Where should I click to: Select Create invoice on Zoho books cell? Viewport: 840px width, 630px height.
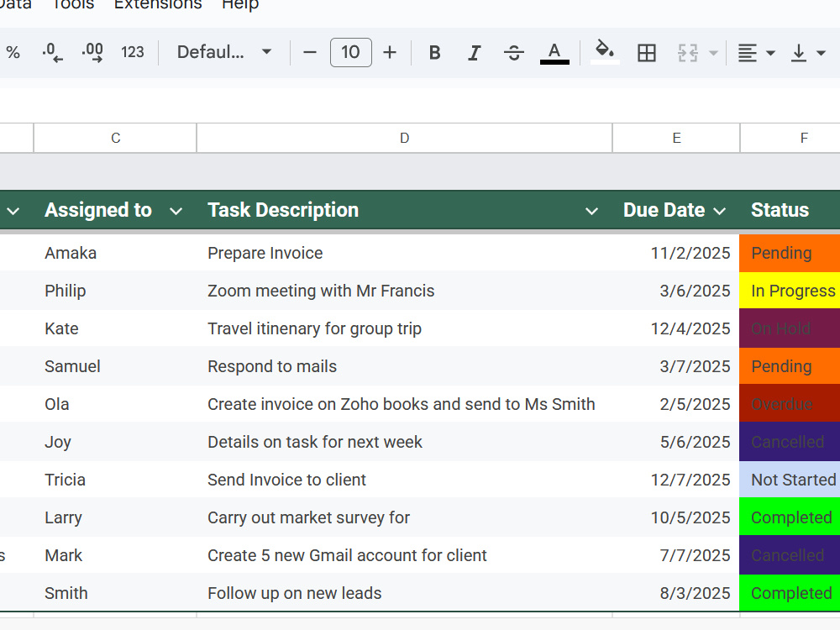tap(405, 404)
